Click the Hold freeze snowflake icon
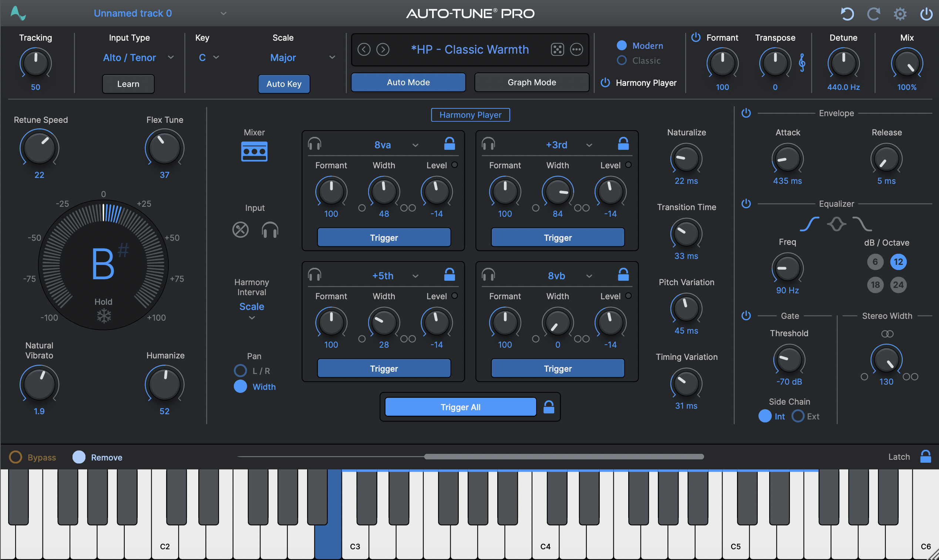 pos(104,316)
